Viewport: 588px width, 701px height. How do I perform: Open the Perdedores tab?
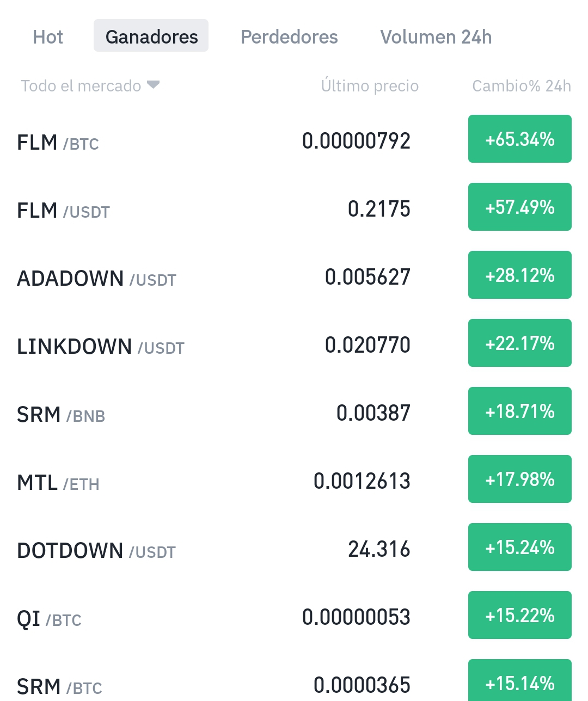289,37
